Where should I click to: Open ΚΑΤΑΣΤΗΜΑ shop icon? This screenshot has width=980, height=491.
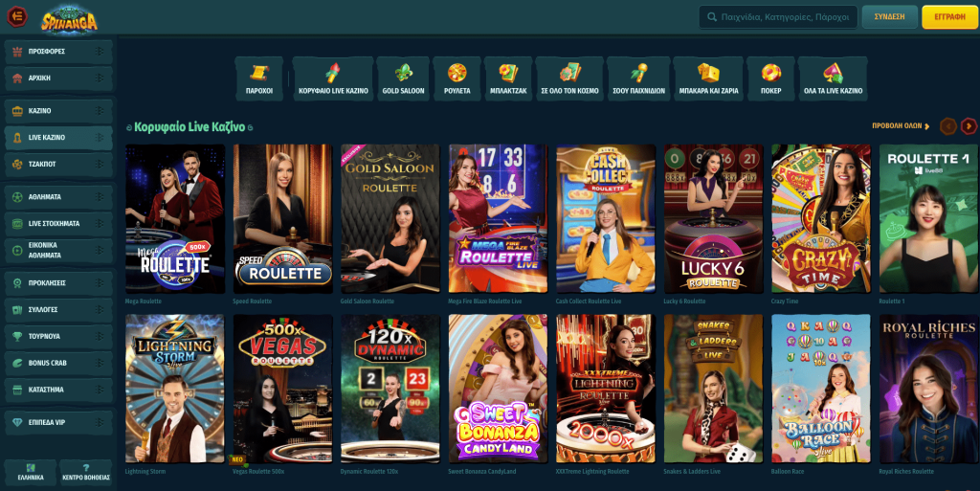(x=17, y=390)
